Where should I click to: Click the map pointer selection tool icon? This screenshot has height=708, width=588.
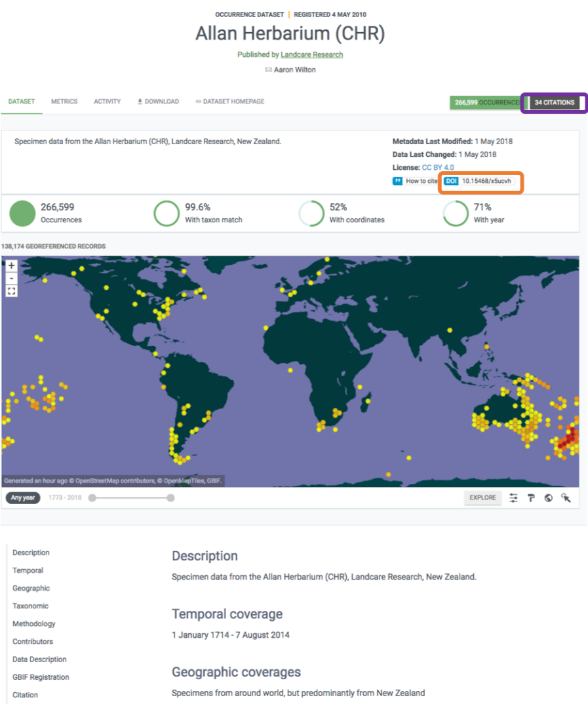click(x=566, y=498)
